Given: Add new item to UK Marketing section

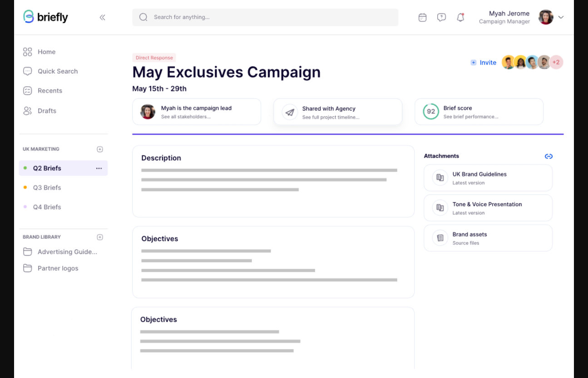Looking at the screenshot, I should [x=100, y=149].
